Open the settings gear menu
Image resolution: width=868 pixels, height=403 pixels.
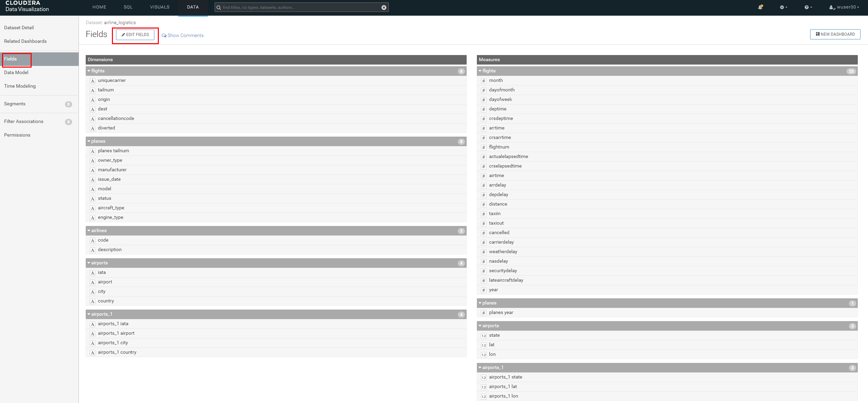pyautogui.click(x=783, y=7)
